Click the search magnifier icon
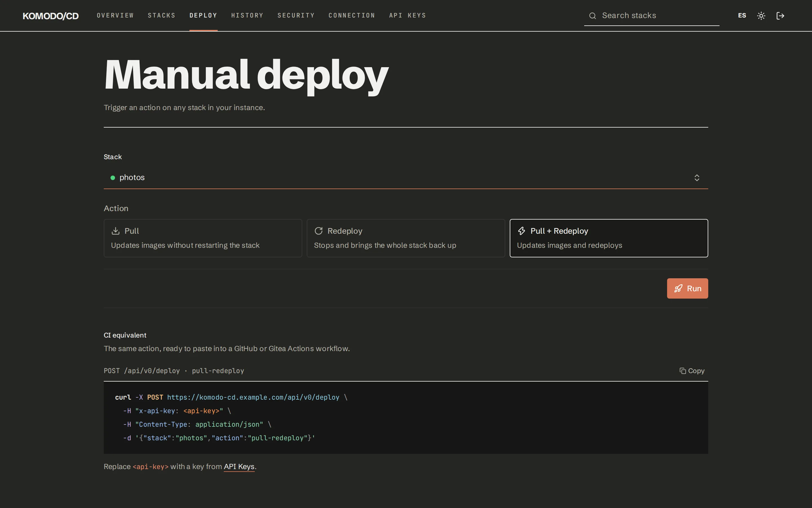 click(x=593, y=16)
